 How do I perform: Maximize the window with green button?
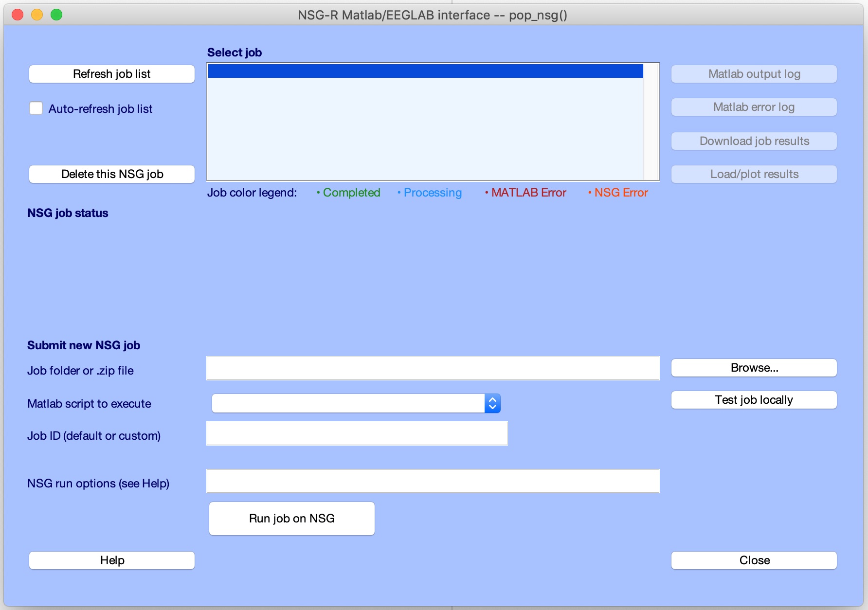click(56, 15)
